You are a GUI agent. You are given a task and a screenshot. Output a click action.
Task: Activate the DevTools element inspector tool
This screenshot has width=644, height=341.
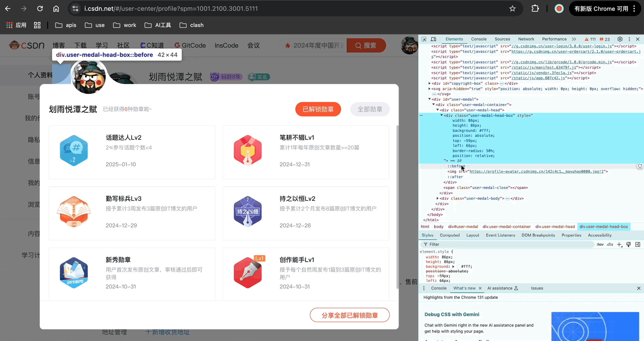click(x=424, y=39)
